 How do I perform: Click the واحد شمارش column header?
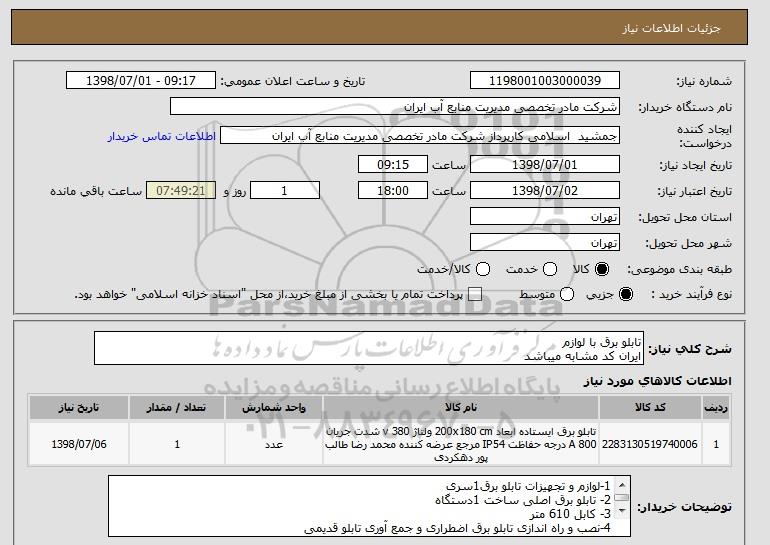coord(274,408)
